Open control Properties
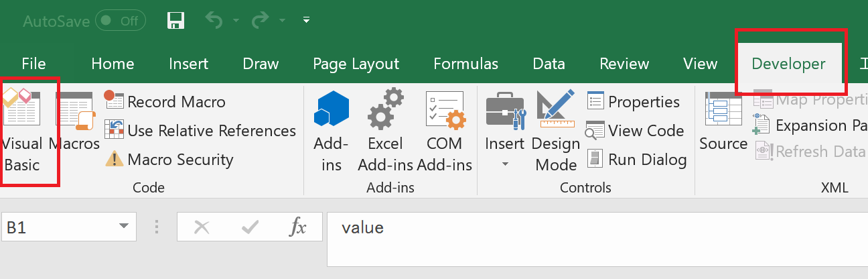This screenshot has height=279, width=868. click(633, 102)
